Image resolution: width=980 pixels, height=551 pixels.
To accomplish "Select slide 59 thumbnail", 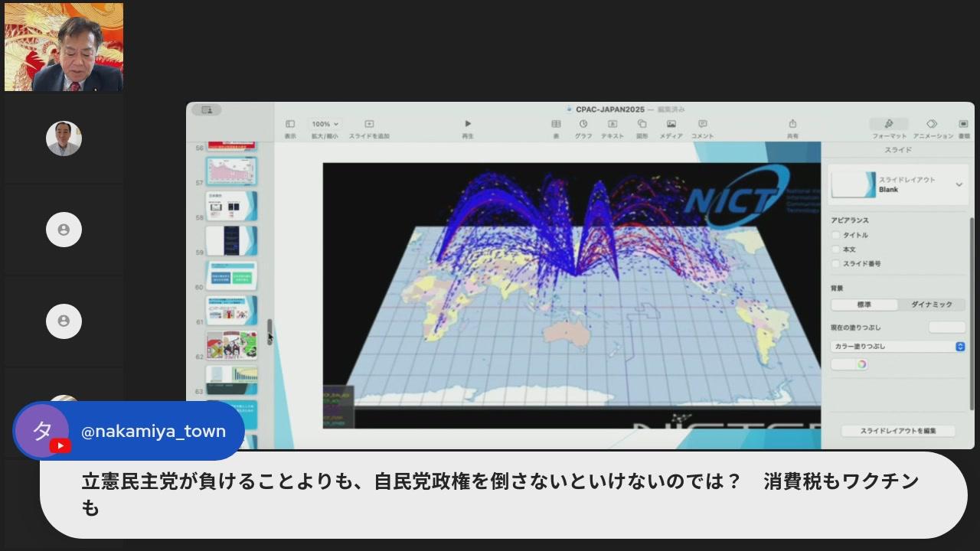I will tap(232, 240).
